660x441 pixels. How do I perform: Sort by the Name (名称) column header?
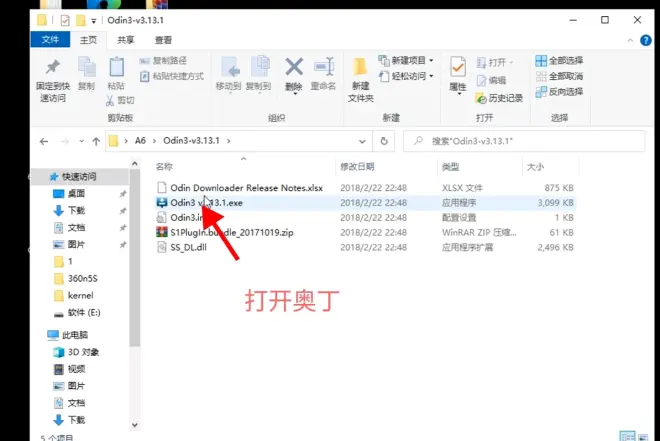(x=164, y=167)
